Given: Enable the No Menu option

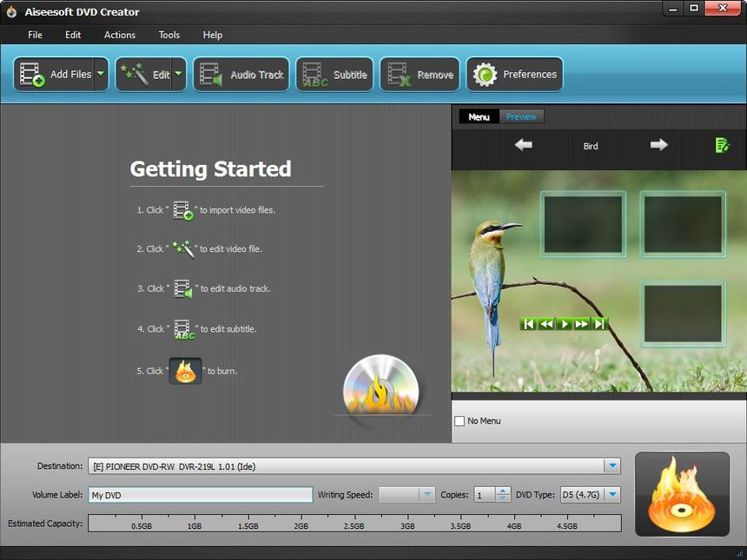Looking at the screenshot, I should [459, 420].
